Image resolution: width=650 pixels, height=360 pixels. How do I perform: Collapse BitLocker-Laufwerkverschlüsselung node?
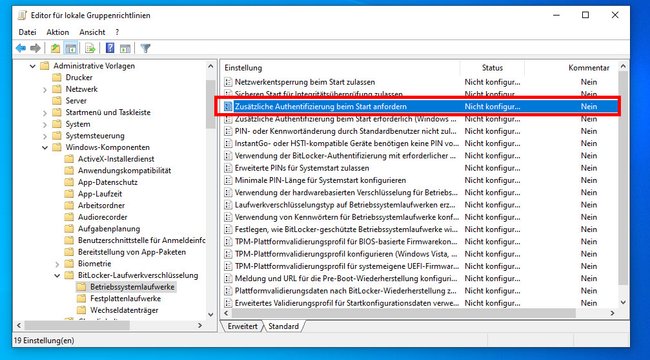pyautogui.click(x=57, y=275)
